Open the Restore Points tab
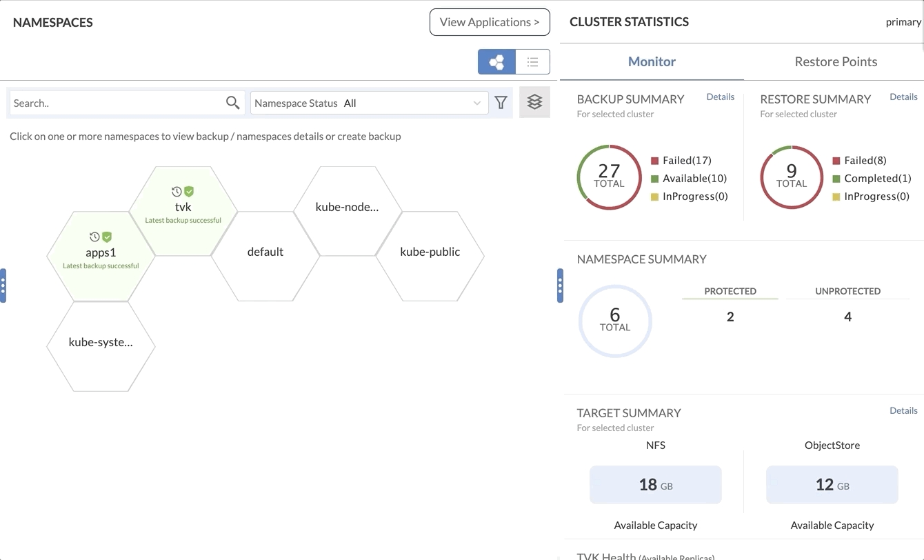924x560 pixels. tap(836, 61)
